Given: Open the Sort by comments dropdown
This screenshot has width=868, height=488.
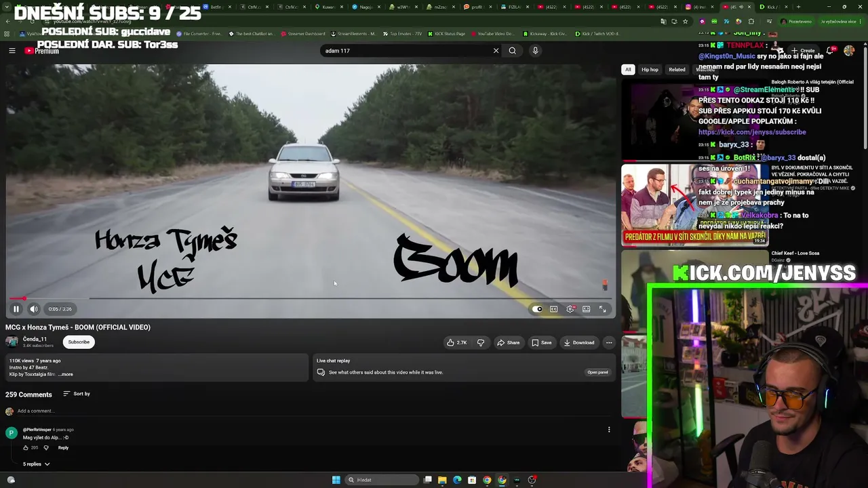Looking at the screenshot, I should click(77, 394).
